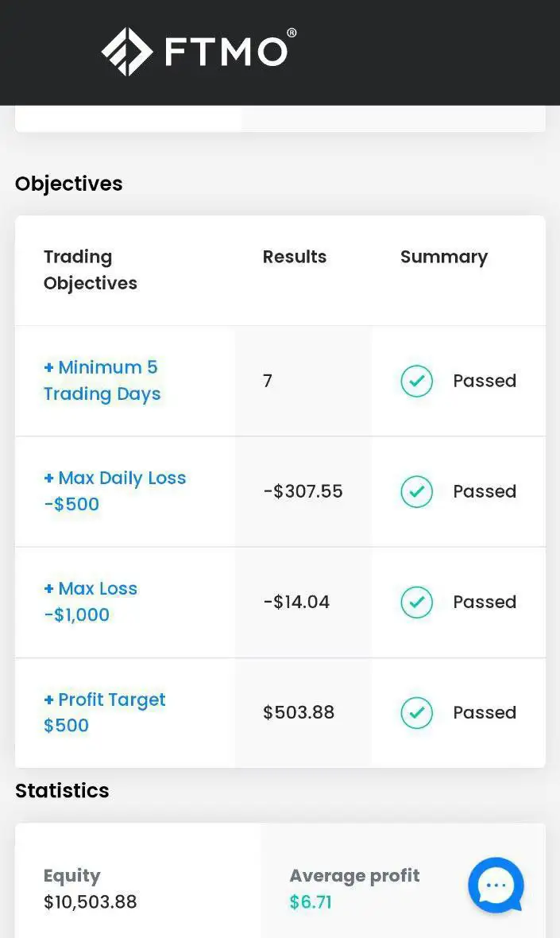This screenshot has height=938, width=560.
Task: Open the chat support bubble
Action: point(496,885)
